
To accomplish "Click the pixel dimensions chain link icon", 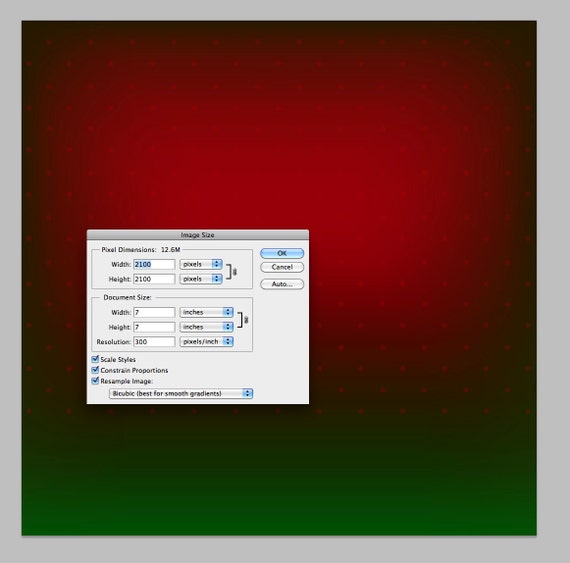I will tap(235, 272).
